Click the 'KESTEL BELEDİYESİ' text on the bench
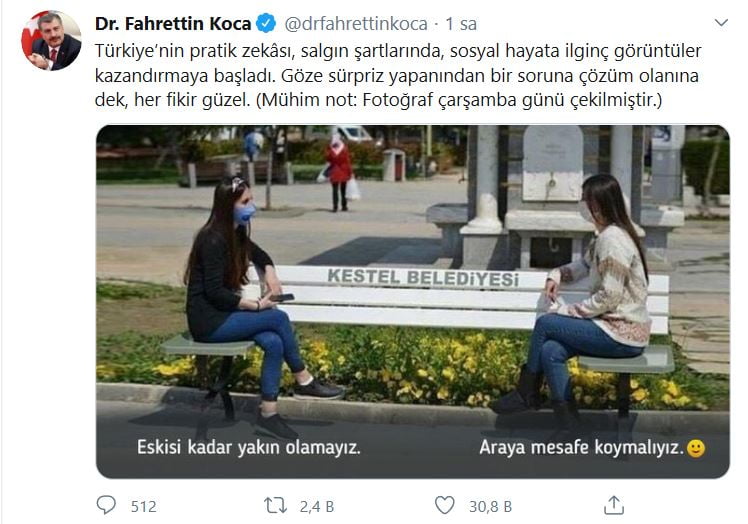748x524 pixels. click(x=423, y=278)
